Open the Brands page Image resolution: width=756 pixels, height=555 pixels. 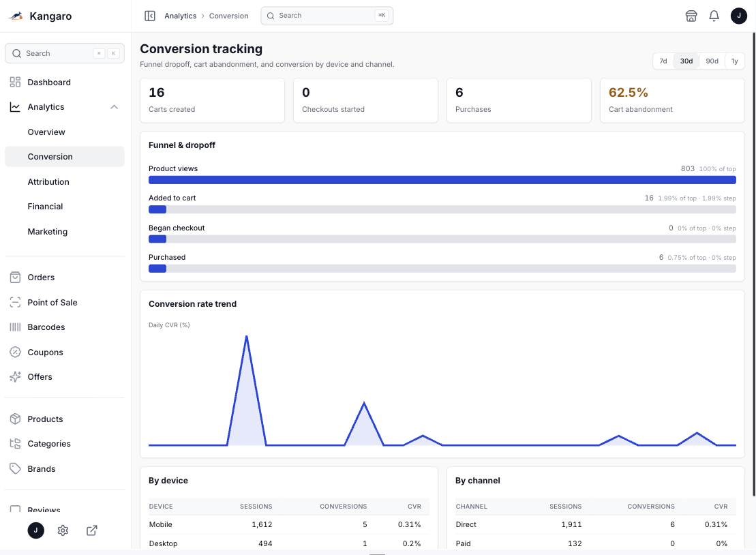65,468
